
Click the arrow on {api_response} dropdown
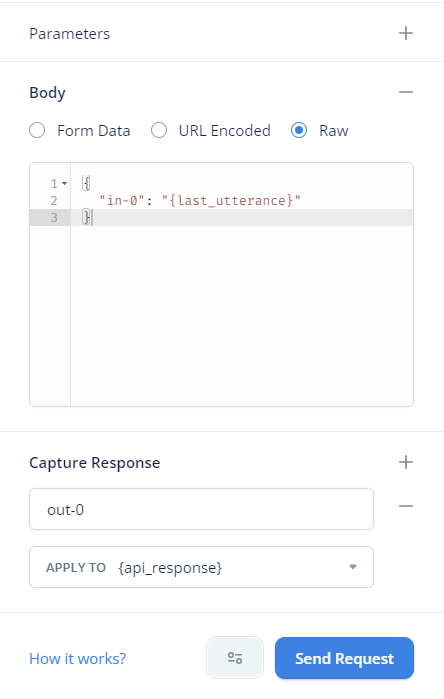coord(353,567)
